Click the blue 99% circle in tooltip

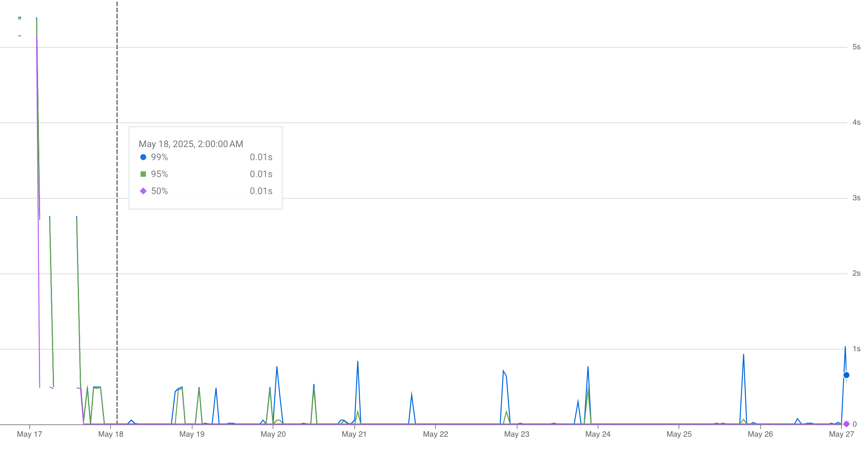pyautogui.click(x=143, y=157)
